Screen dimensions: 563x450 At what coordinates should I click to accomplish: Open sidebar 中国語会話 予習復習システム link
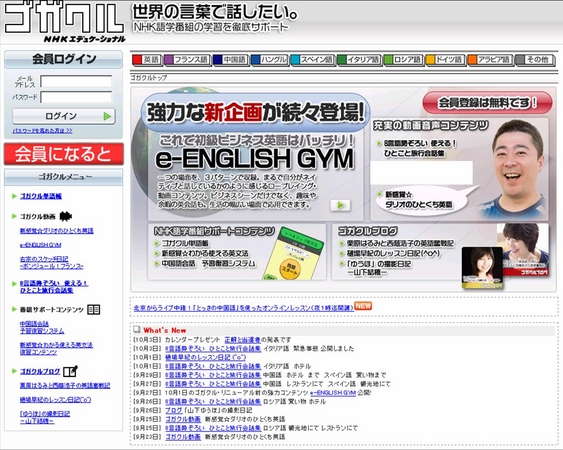42,327
